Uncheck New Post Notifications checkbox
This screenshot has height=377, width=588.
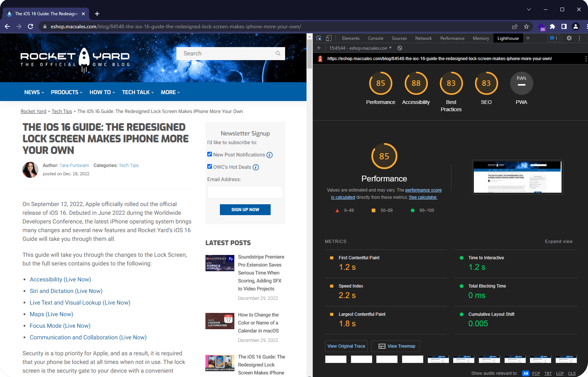[x=209, y=154]
